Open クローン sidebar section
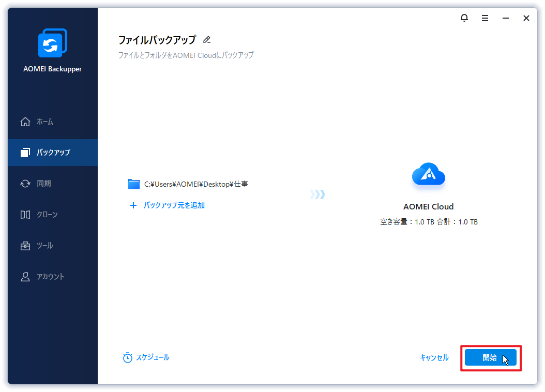Viewport: 545px width, 392px height. [53, 215]
